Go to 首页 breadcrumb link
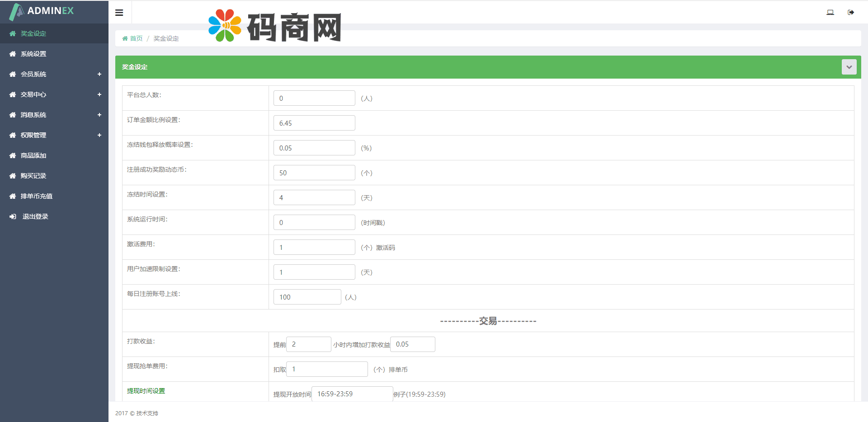The width and height of the screenshot is (868, 422). (x=136, y=38)
